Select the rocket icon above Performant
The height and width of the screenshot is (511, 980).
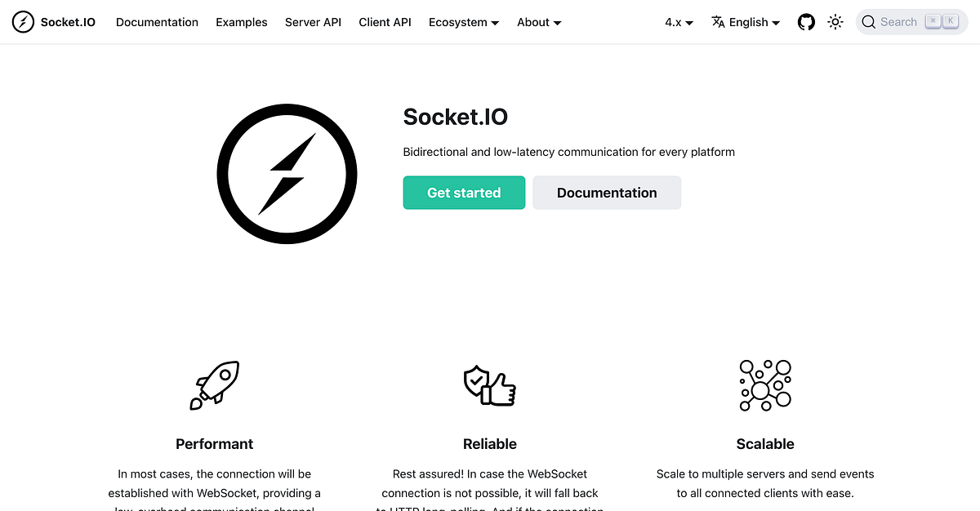214,384
